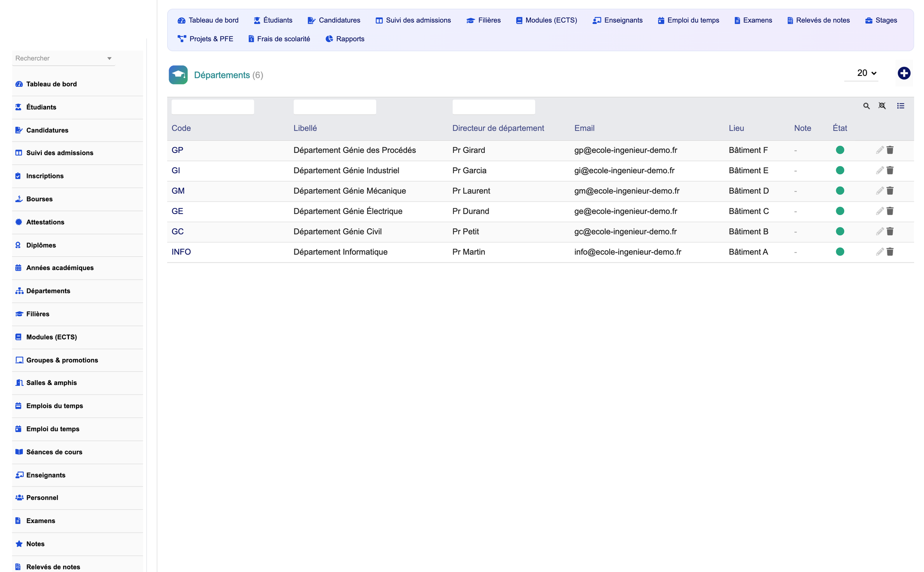Open the page size dropdown showing 20
Viewport: 924px width, 572px height.
click(861, 73)
